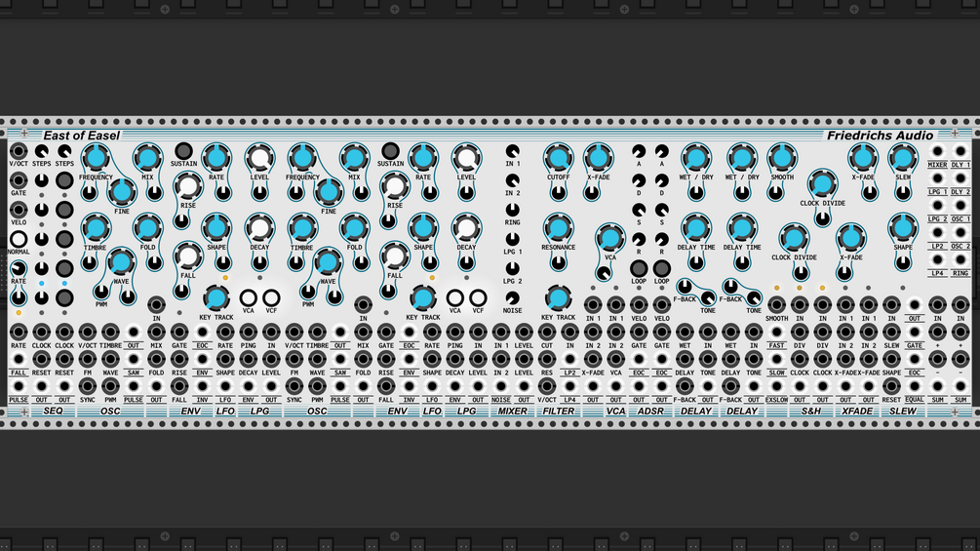Adjust the FILTER RESONANCE knob
The height and width of the screenshot is (551, 980).
click(x=558, y=227)
